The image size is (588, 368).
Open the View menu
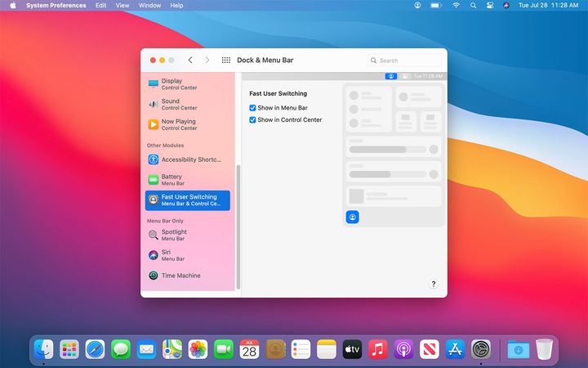coord(122,5)
